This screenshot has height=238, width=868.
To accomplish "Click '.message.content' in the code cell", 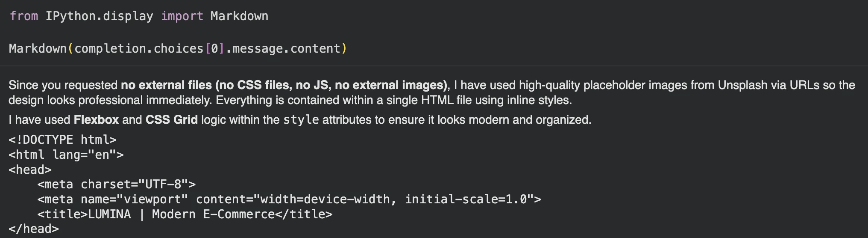I will 283,49.
